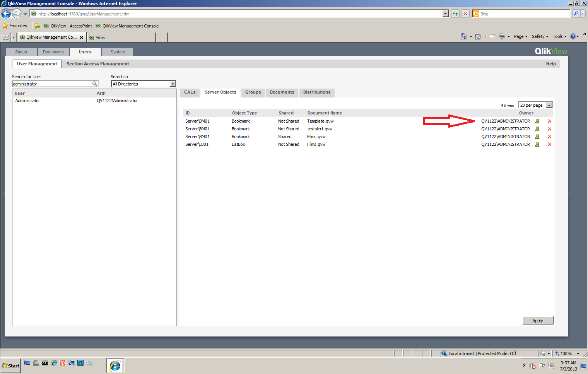Click the Favorites star icon

point(5,26)
